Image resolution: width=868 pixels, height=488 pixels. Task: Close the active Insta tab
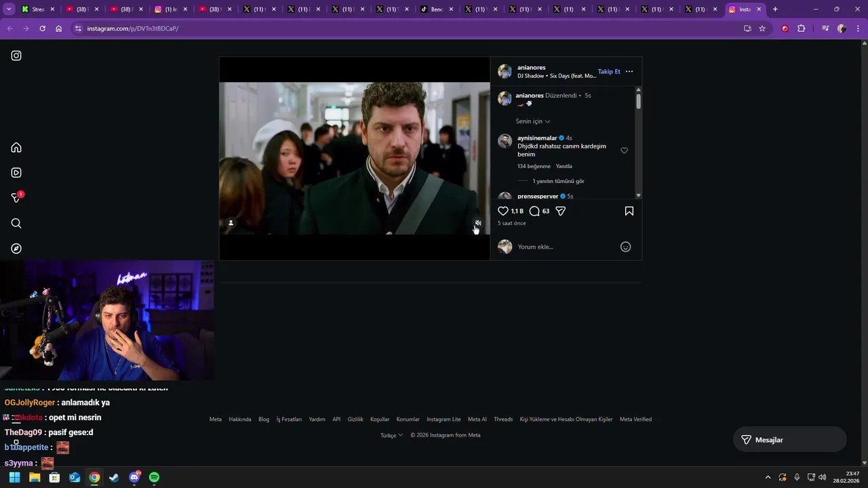(759, 9)
